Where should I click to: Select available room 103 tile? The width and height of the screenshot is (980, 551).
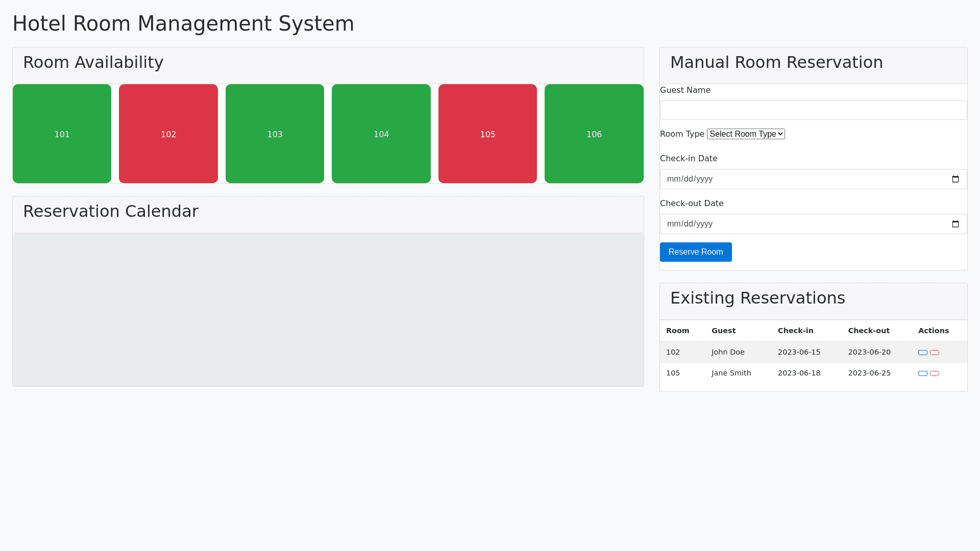point(275,134)
